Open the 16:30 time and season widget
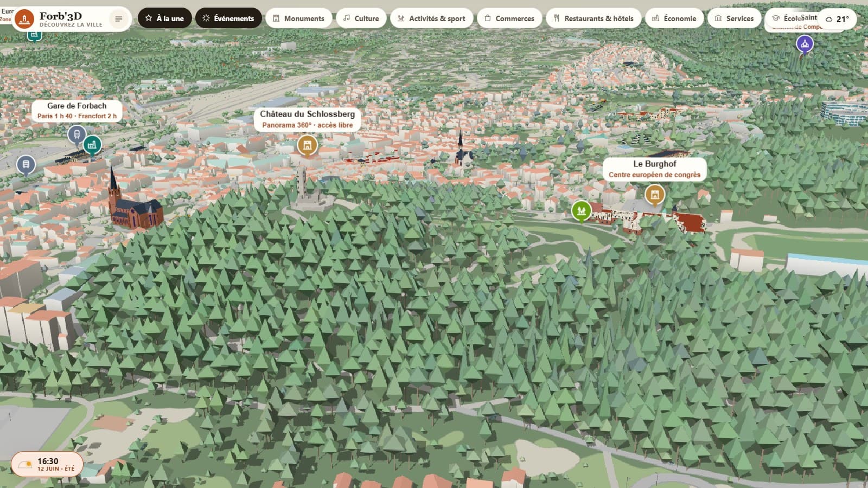The image size is (868, 488). [47, 464]
